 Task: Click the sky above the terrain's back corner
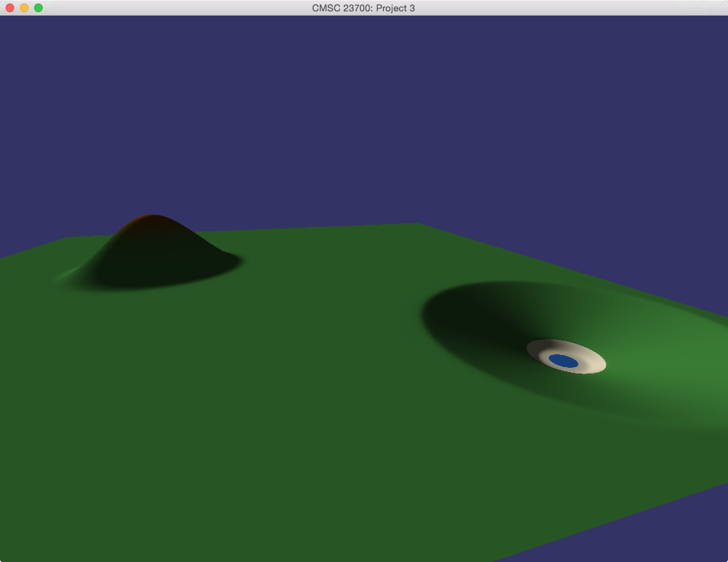point(416,178)
